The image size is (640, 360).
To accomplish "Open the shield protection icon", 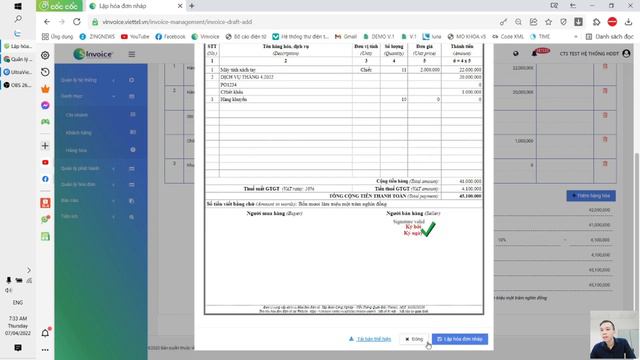I will pyautogui.click(x=563, y=22).
